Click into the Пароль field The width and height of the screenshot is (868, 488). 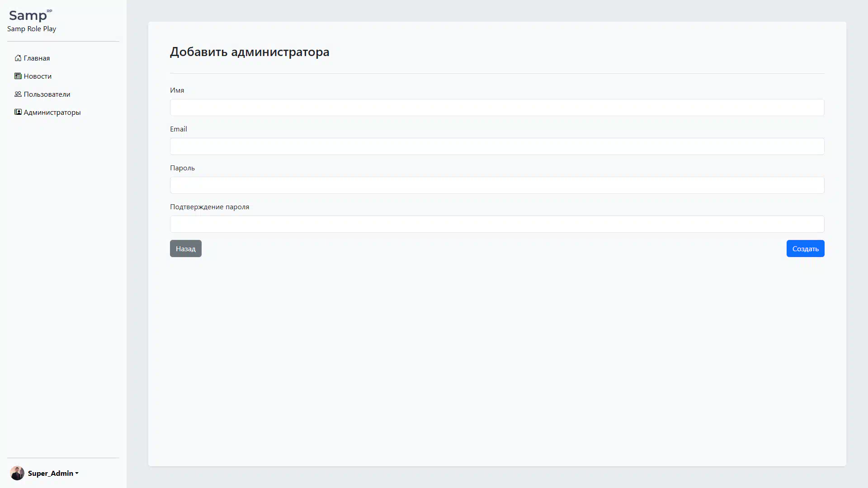click(497, 185)
